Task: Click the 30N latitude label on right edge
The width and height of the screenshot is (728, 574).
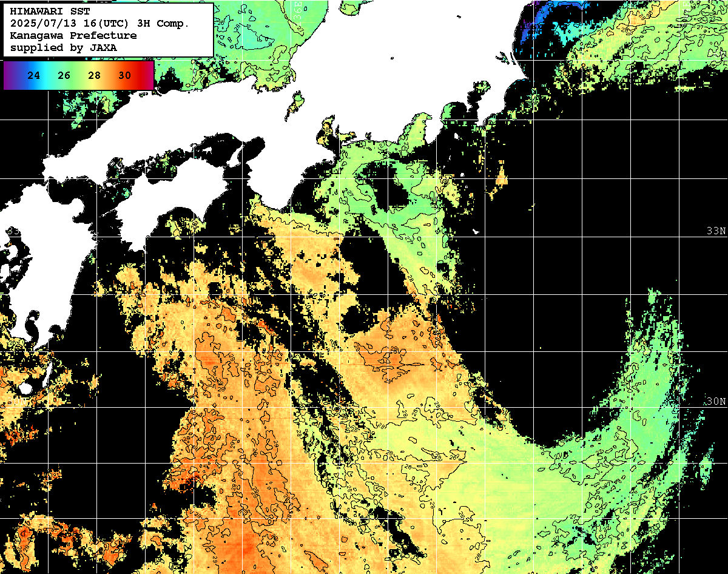Action: (716, 402)
